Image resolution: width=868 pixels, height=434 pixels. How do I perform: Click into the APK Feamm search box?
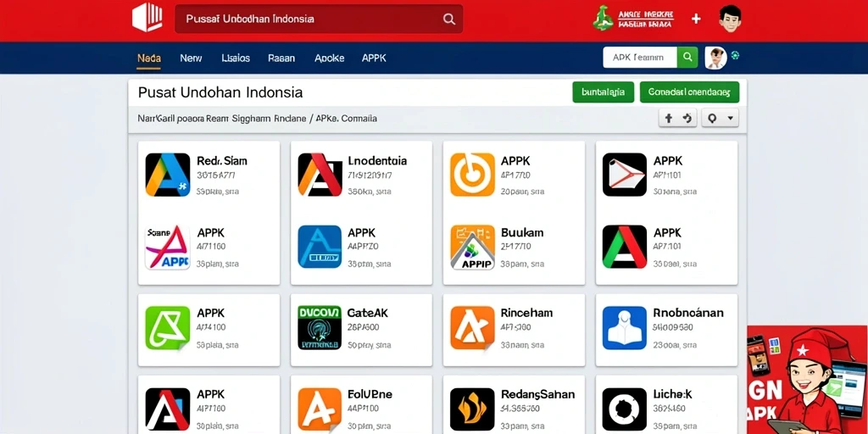pyautogui.click(x=640, y=57)
